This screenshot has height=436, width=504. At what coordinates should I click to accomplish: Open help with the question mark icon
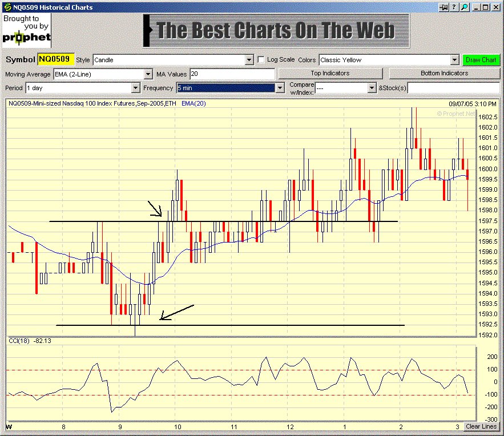click(x=454, y=7)
